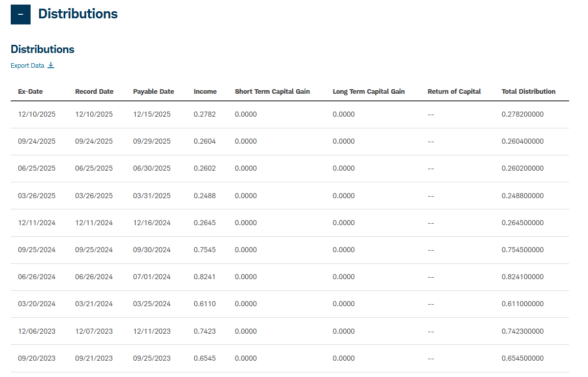Viewport: 588px width, 377px height.
Task: Click the Return of Capital column header
Action: 454,92
